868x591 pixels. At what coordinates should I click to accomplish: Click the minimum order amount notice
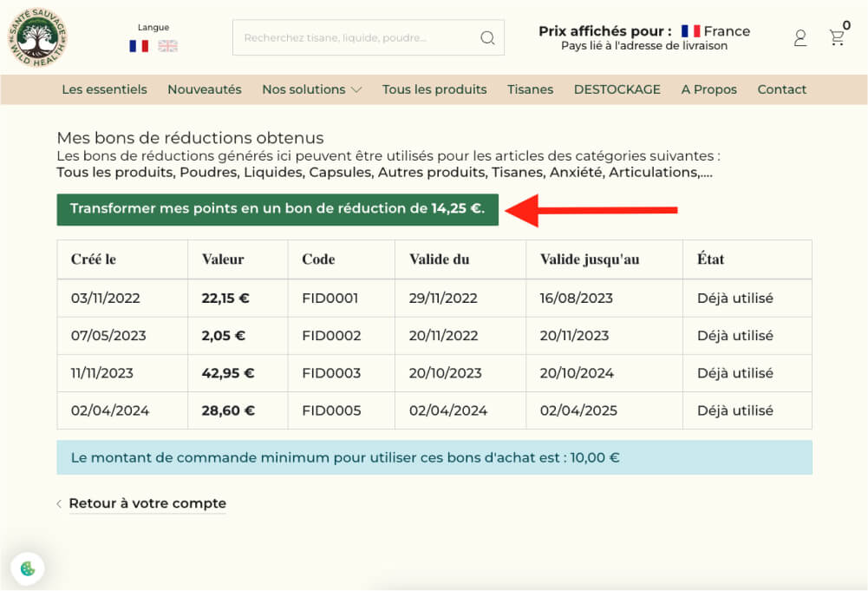click(x=434, y=457)
